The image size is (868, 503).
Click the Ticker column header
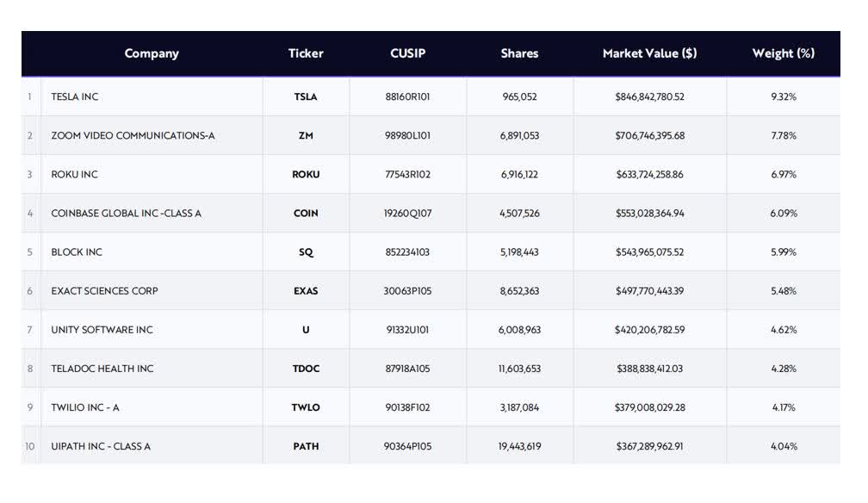pyautogui.click(x=306, y=53)
